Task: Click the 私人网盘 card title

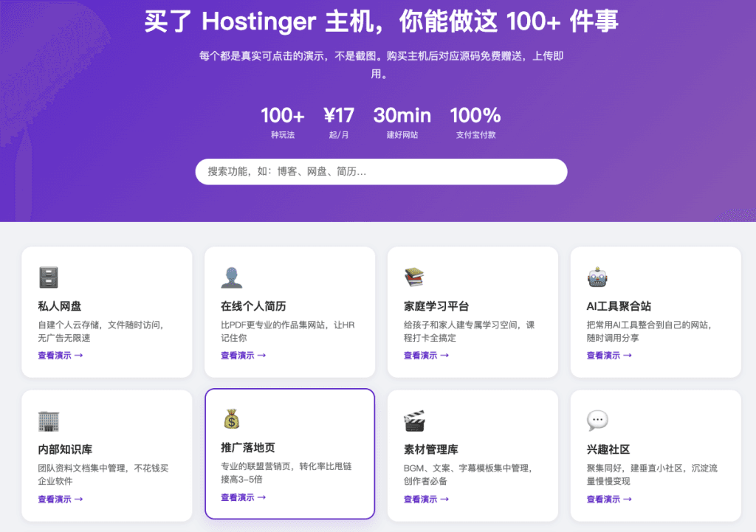Action: (x=60, y=306)
